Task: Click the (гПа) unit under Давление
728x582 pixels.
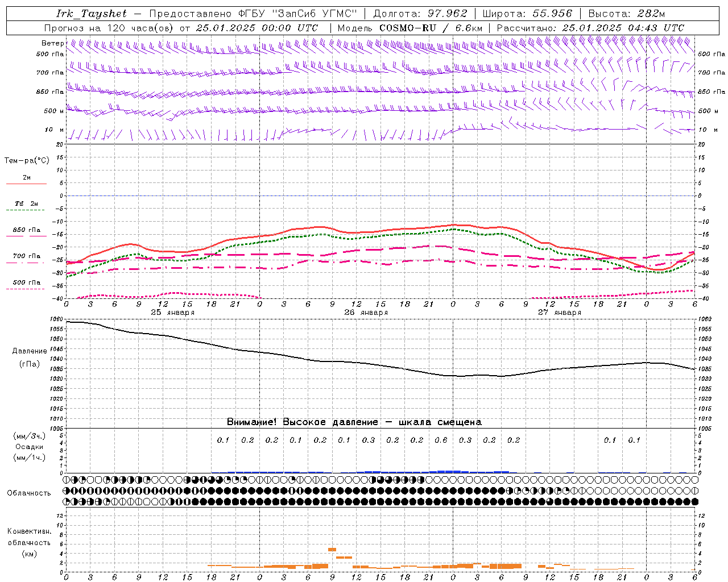Action: click(30, 364)
